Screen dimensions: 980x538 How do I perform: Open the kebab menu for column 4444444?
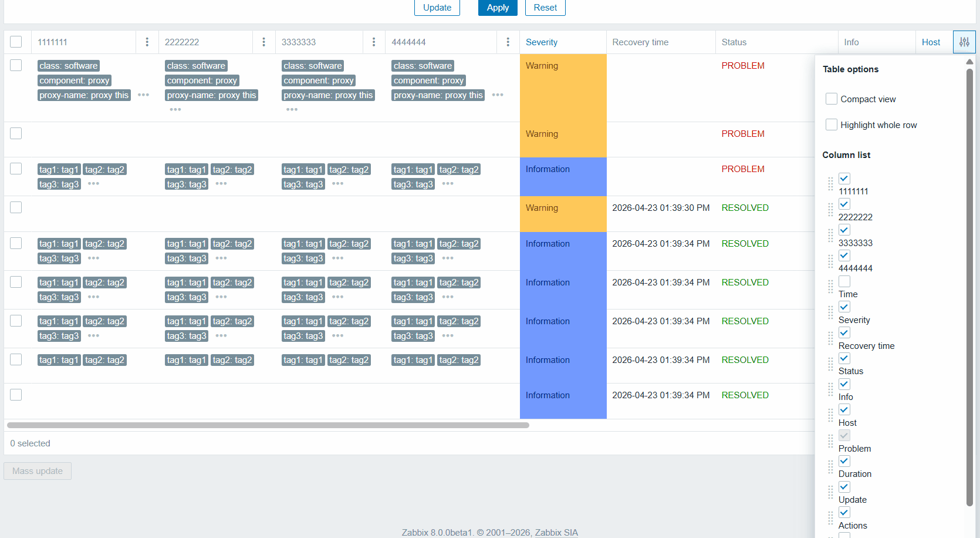pyautogui.click(x=508, y=42)
